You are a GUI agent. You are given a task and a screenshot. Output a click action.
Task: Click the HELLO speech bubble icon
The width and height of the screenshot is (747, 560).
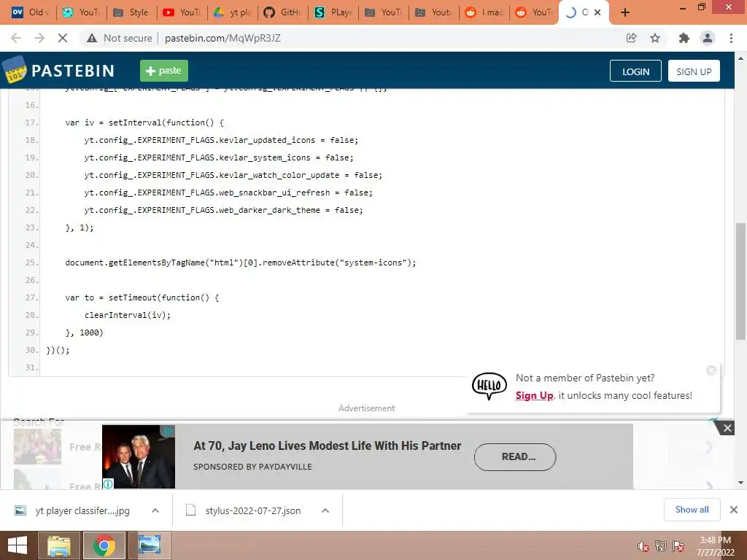[x=489, y=385]
